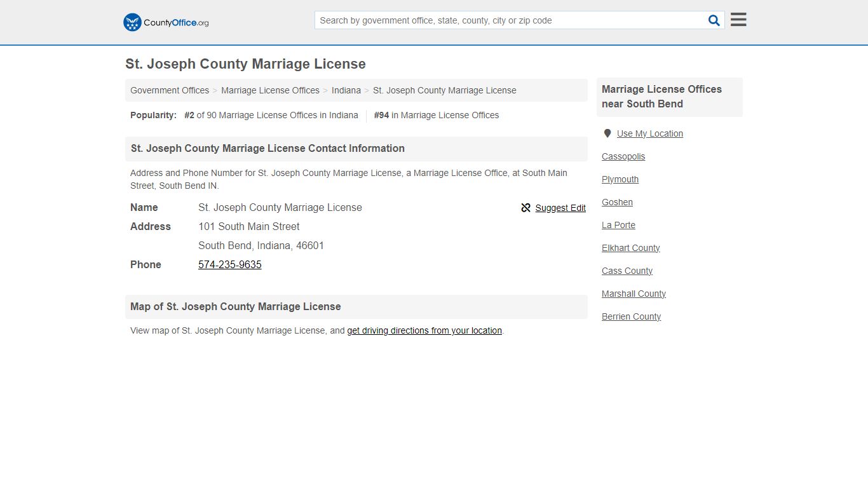868x488 pixels.
Task: Open the CountyOffice.org logo homepage
Action: [x=166, y=22]
